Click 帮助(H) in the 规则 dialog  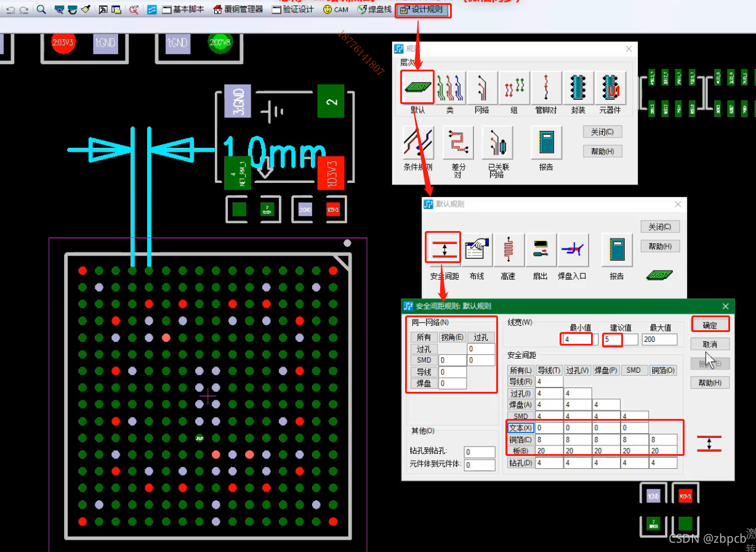coord(602,152)
